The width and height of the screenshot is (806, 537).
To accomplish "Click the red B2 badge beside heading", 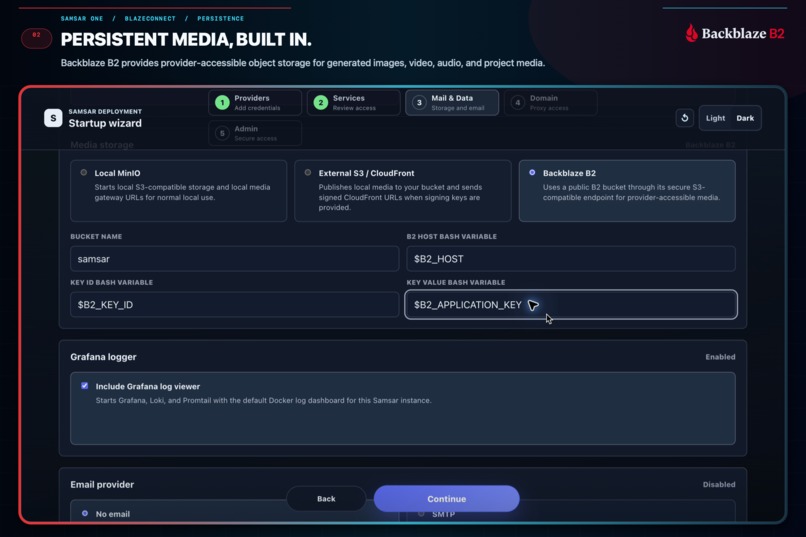I will point(36,38).
